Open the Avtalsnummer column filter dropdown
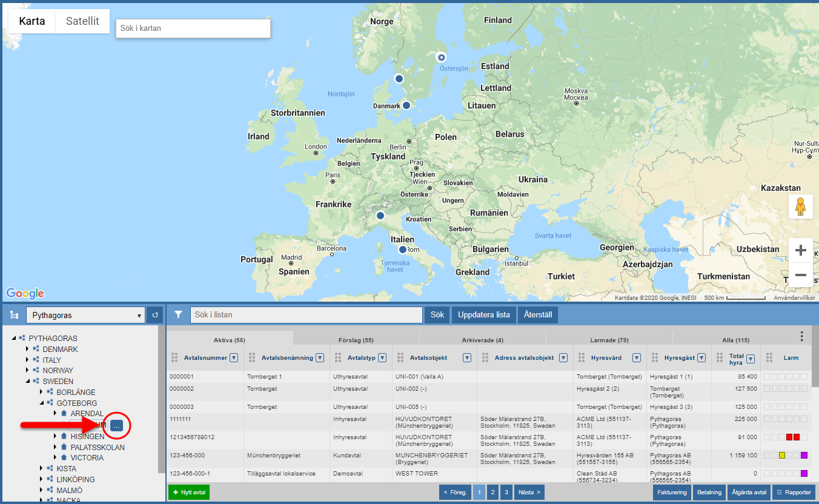Screen dimensions: 819x504 (x=234, y=358)
